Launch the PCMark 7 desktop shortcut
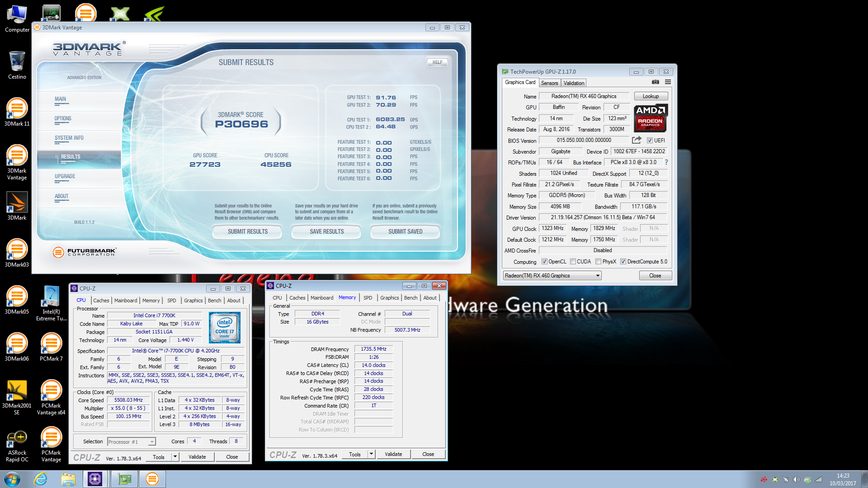The image size is (868, 488). pyautogui.click(x=51, y=347)
